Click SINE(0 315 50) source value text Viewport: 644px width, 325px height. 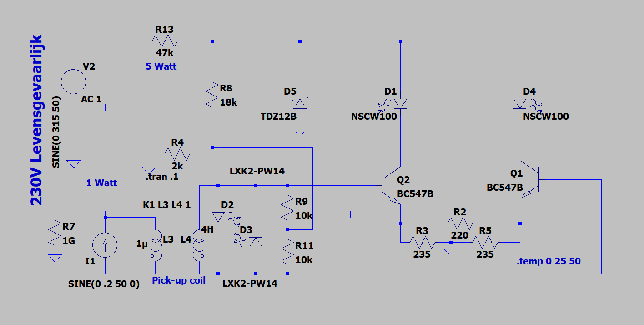[x=56, y=132]
